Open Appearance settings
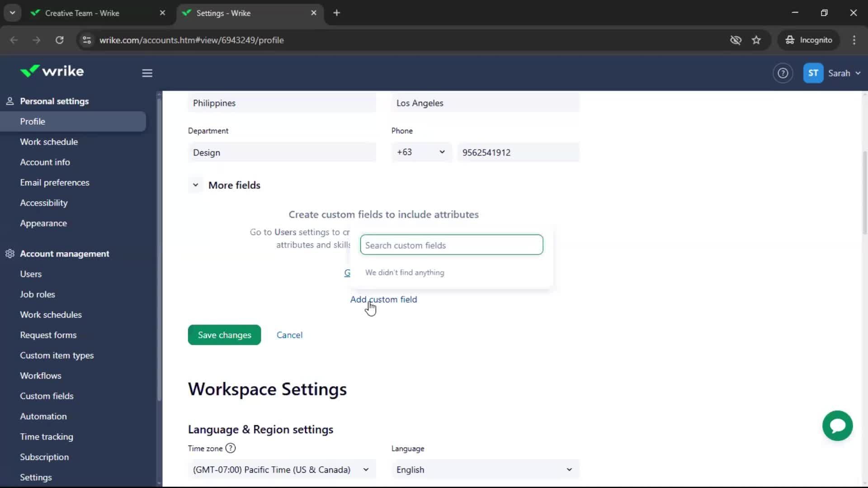 [x=43, y=223]
